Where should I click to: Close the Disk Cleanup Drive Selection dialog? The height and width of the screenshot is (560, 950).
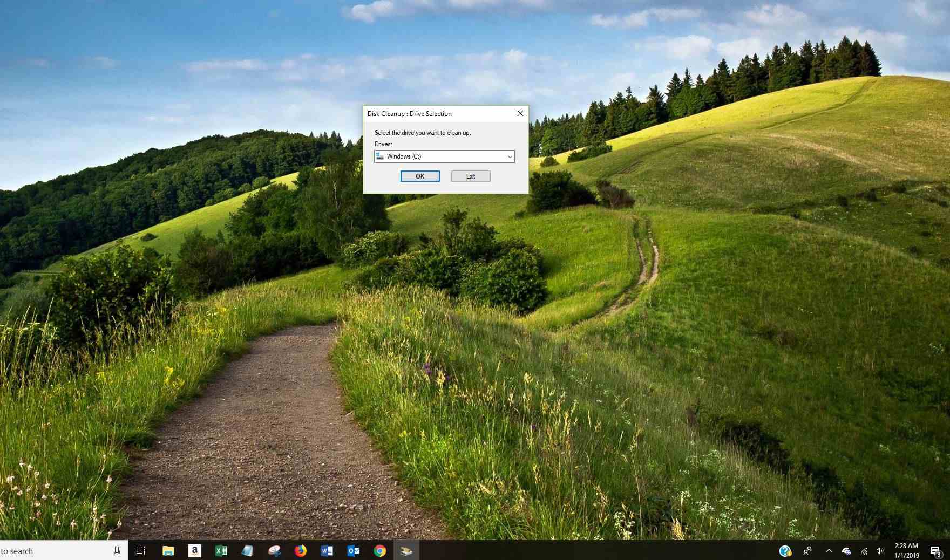(x=520, y=113)
